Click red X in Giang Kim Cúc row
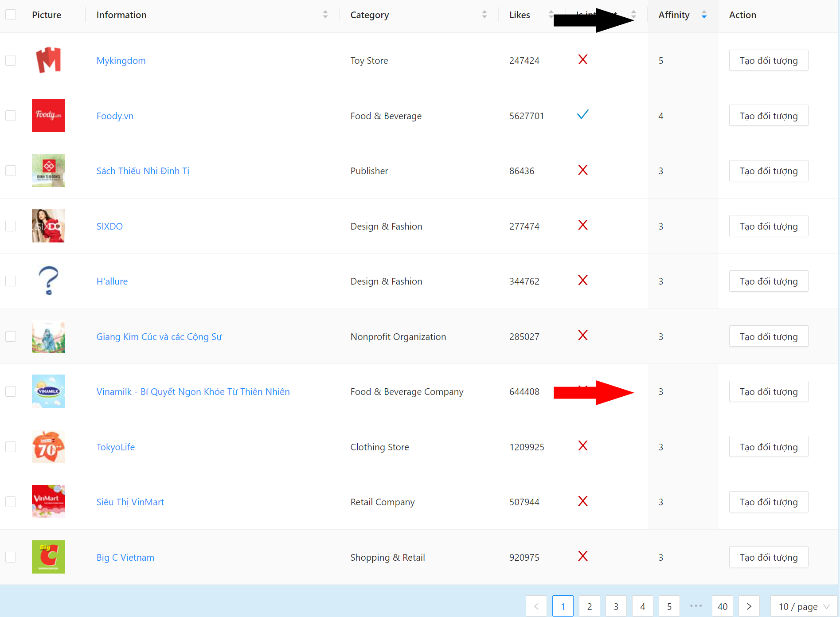840x617 pixels. tap(583, 335)
